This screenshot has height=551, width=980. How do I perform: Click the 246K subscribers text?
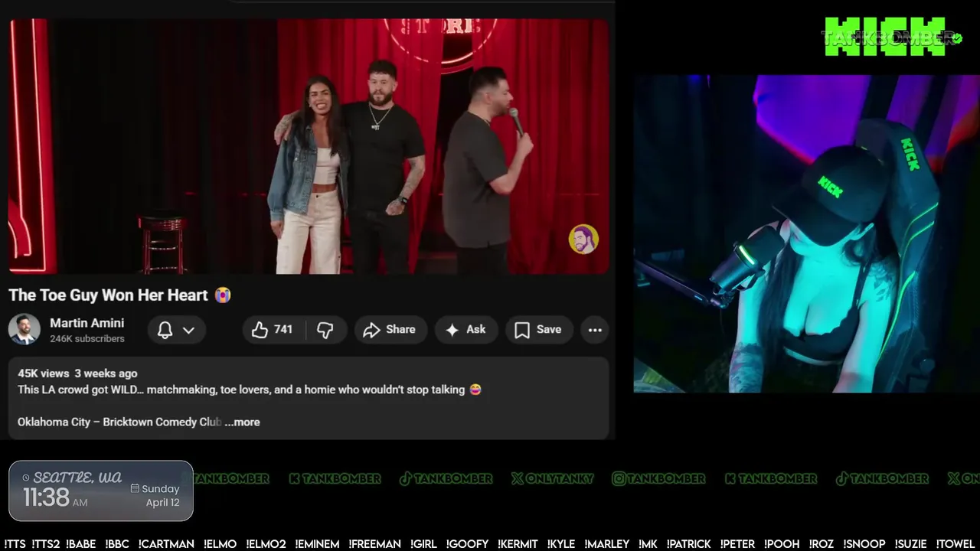(87, 338)
